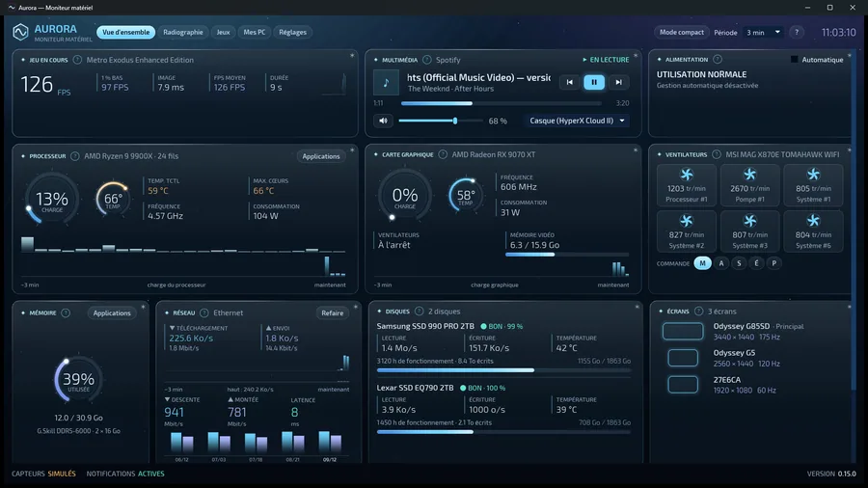Click the Samsung SSD usage bar

tap(503, 370)
